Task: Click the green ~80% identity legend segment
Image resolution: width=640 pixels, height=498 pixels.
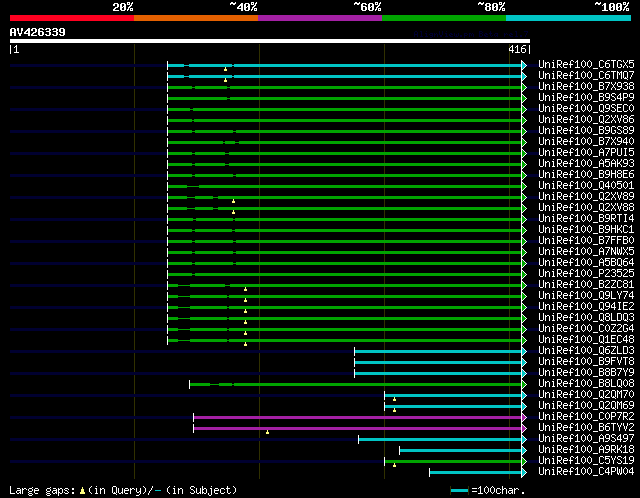Action: click(x=444, y=18)
